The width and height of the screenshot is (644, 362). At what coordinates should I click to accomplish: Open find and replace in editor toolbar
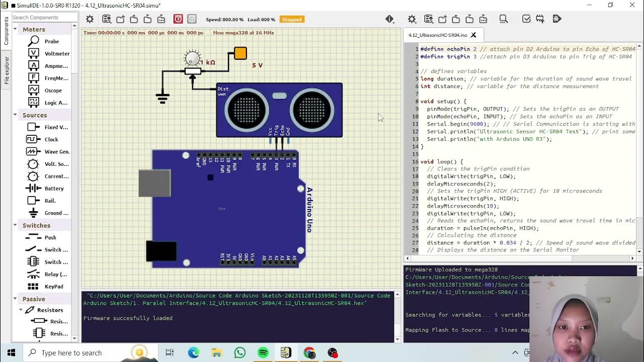click(x=503, y=19)
